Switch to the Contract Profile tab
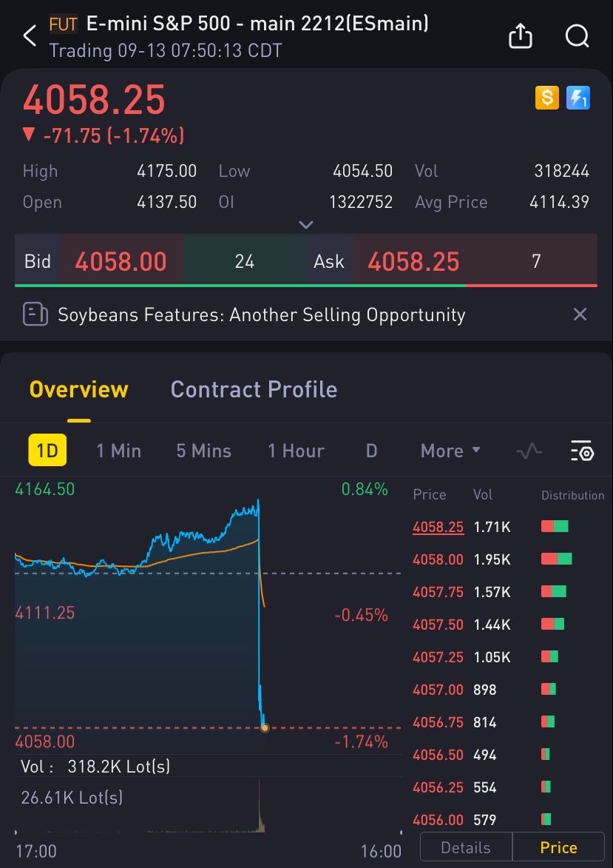The image size is (613, 868). coord(254,390)
